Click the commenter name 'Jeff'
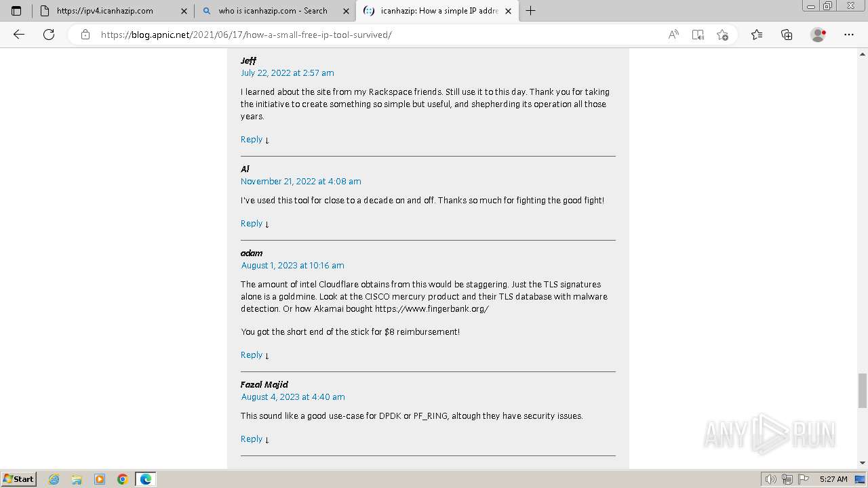 click(249, 61)
